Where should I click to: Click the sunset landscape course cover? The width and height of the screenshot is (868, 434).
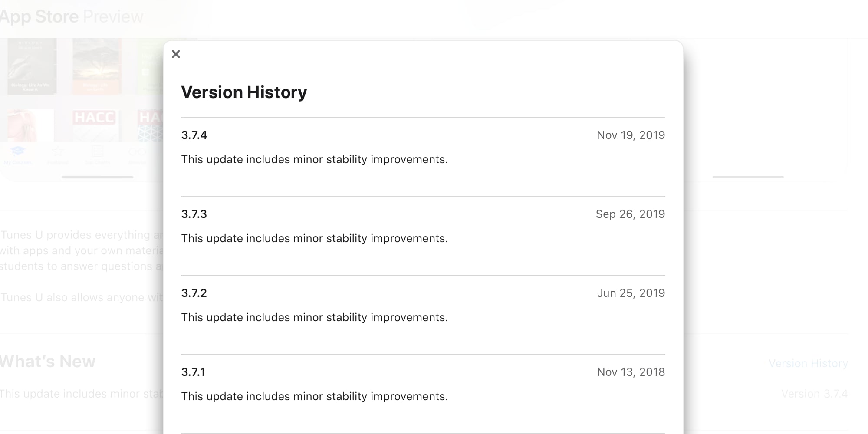pos(96,66)
